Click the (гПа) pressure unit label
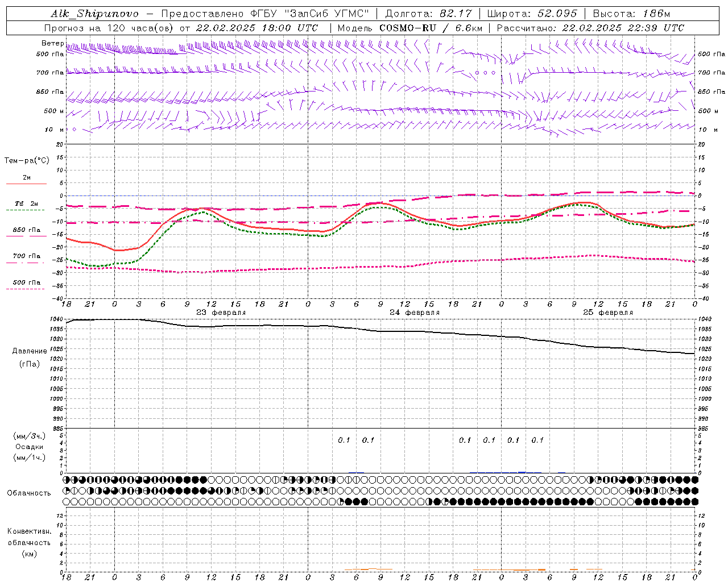The width and height of the screenshot is (728, 582). 30,364
